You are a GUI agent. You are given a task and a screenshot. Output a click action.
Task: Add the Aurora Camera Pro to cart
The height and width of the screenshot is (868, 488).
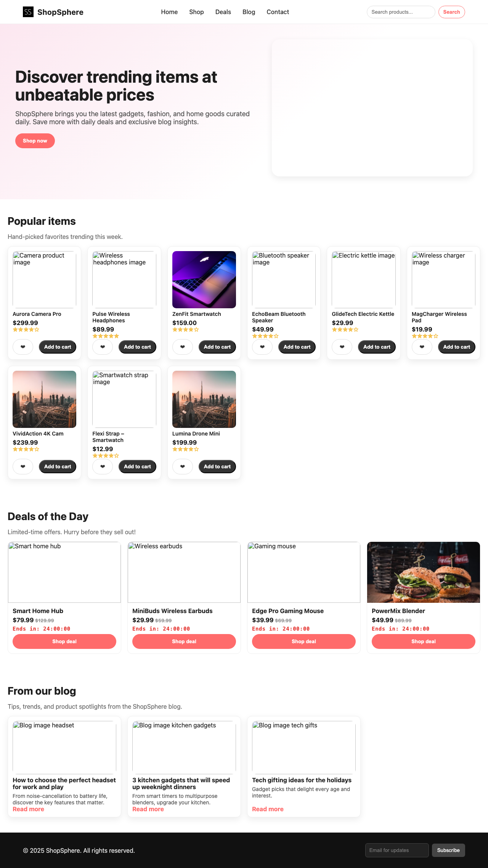coord(57,347)
